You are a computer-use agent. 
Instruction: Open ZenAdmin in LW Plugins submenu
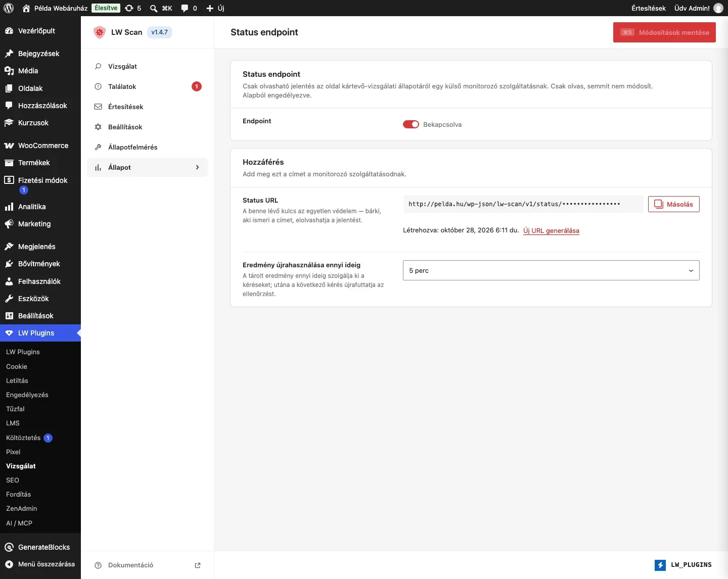click(x=22, y=508)
